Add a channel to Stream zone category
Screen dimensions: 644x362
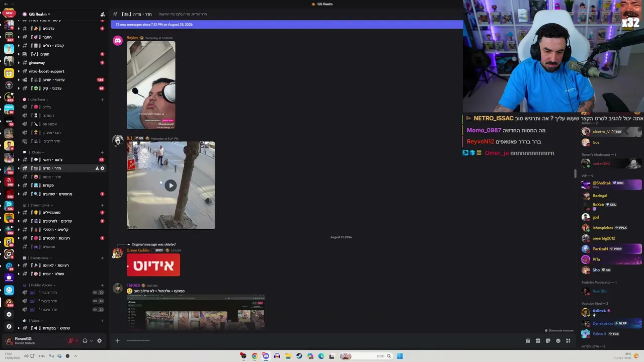[x=102, y=205]
